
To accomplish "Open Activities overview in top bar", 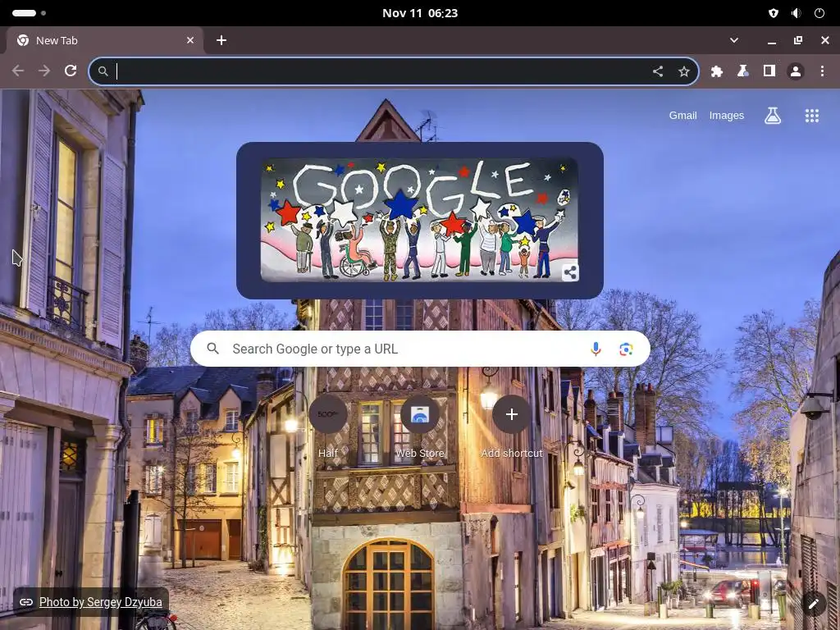I will coord(29,13).
